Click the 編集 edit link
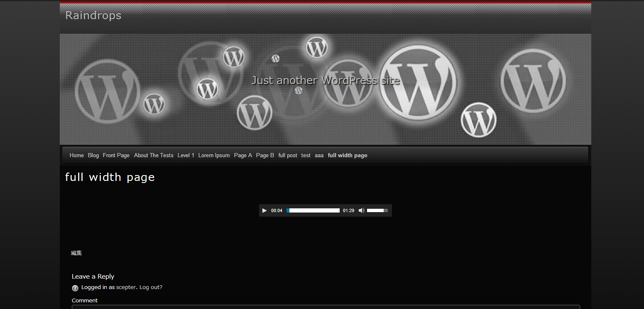644x309 pixels. [x=76, y=253]
